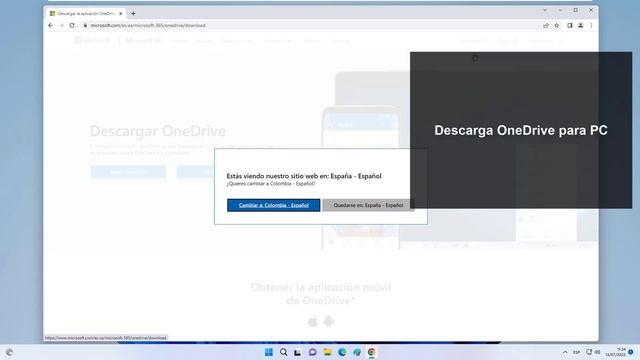This screenshot has width=640, height=360.
Task: Click the Descargar OneDrive heading text
Action: click(x=158, y=131)
